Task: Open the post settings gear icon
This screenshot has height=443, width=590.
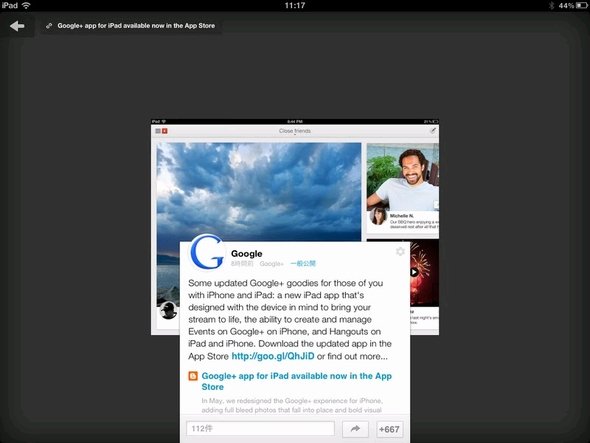Action: click(400, 251)
